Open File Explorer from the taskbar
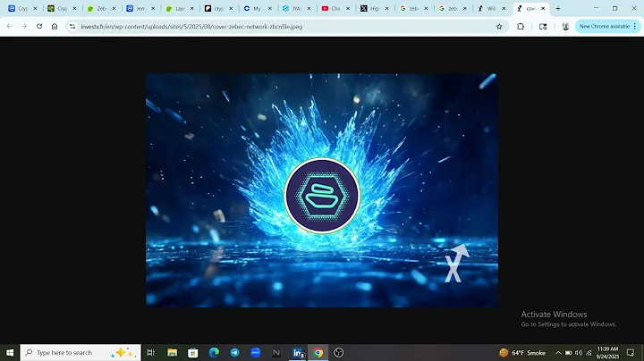 [x=172, y=352]
